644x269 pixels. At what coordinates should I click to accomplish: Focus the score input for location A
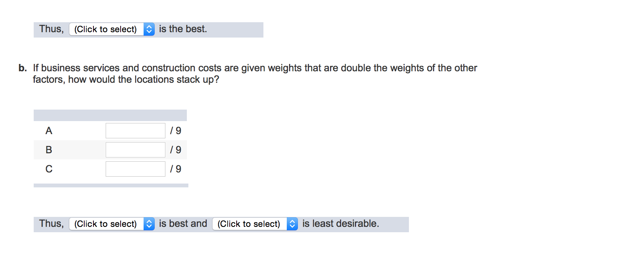pyautogui.click(x=135, y=131)
